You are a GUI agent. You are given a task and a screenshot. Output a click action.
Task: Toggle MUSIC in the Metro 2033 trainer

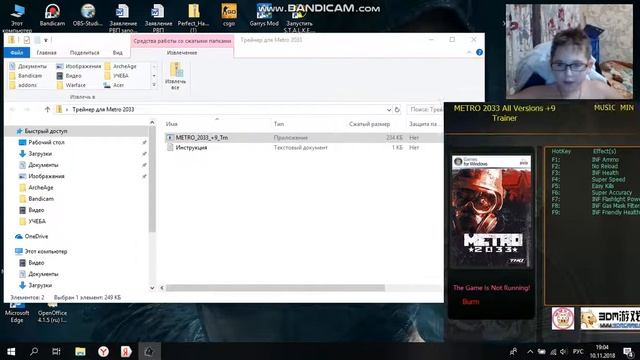click(604, 108)
